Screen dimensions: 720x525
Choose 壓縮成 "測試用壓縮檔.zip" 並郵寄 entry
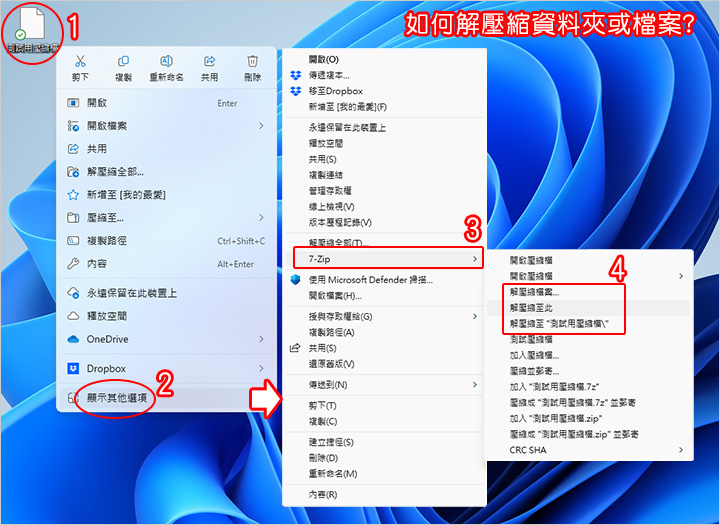[574, 434]
